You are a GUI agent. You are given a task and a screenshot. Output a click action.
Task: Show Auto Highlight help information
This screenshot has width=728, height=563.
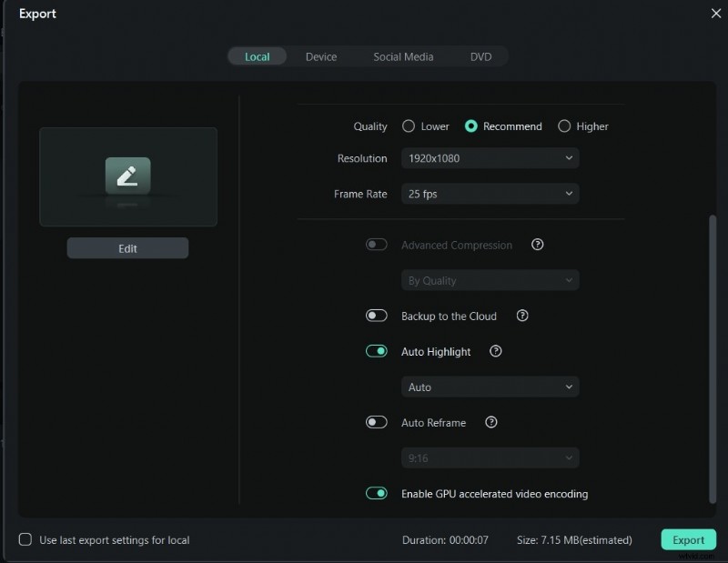coord(494,351)
